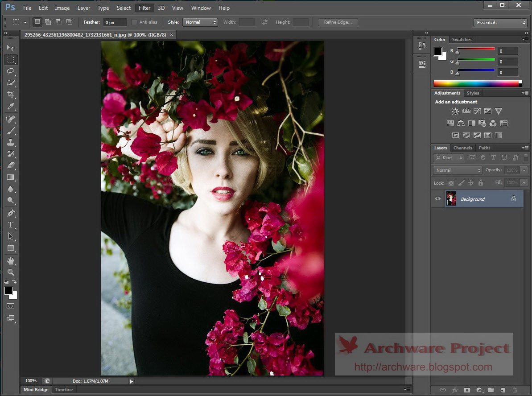
Task: Select the Horizontal Type tool
Action: (x=11, y=225)
